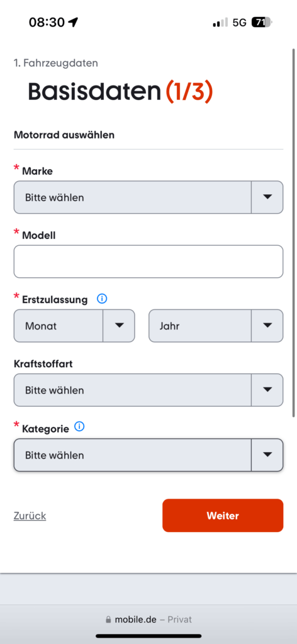Go back via the Zurück link
This screenshot has width=297, height=644.
(30, 516)
